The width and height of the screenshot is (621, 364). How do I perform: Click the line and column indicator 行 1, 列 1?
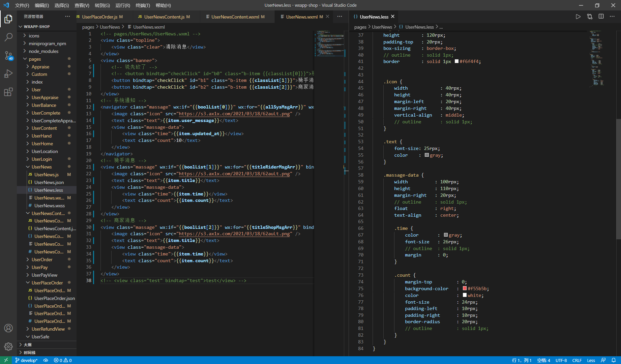point(522,360)
